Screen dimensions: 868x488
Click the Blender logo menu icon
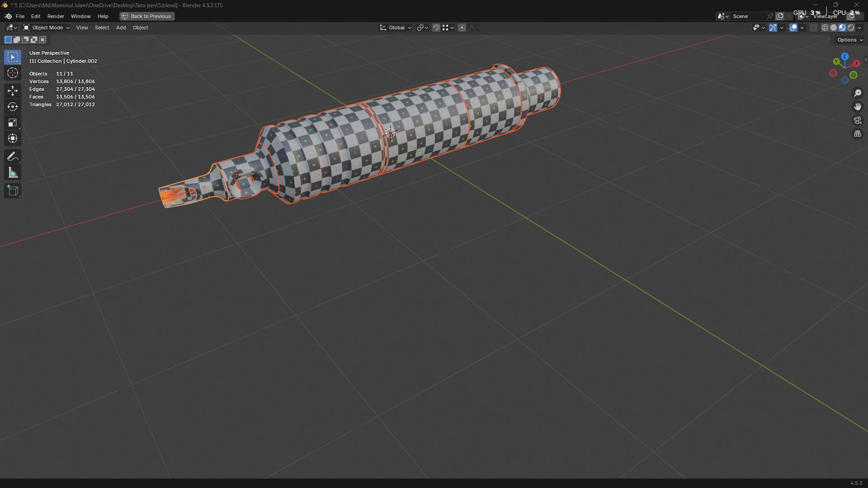coord(8,16)
